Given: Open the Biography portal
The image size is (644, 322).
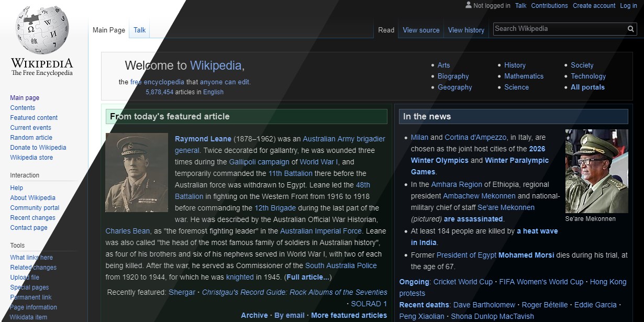Looking at the screenshot, I should click(x=453, y=76).
